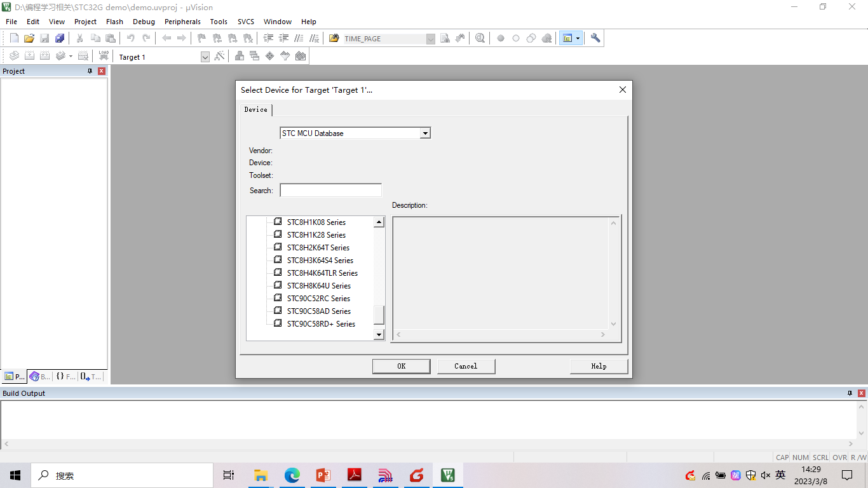Click the device Search input field

tap(331, 190)
